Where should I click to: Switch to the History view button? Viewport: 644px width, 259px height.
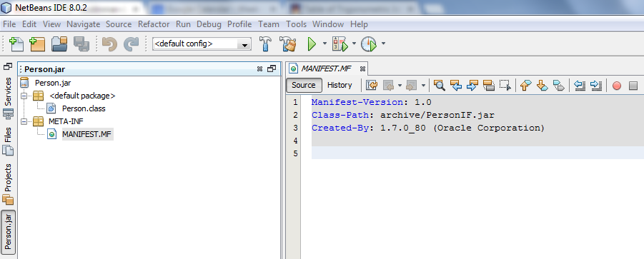point(340,85)
